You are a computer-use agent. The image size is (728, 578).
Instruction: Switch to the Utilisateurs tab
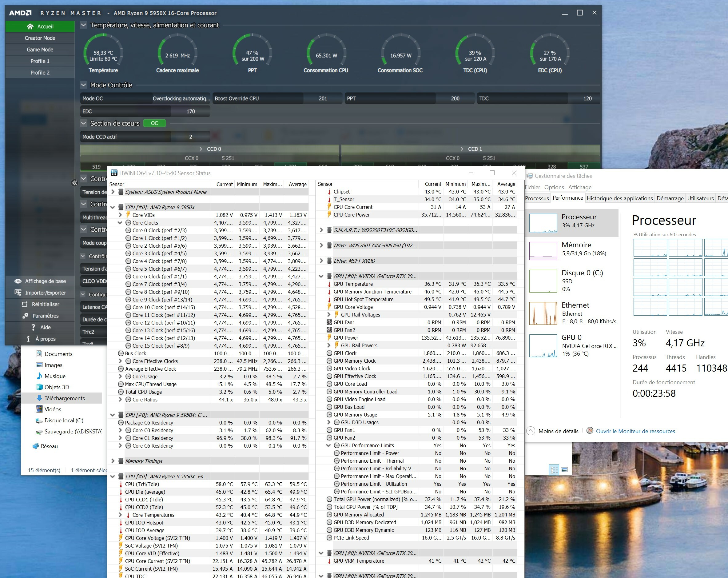pyautogui.click(x=700, y=198)
